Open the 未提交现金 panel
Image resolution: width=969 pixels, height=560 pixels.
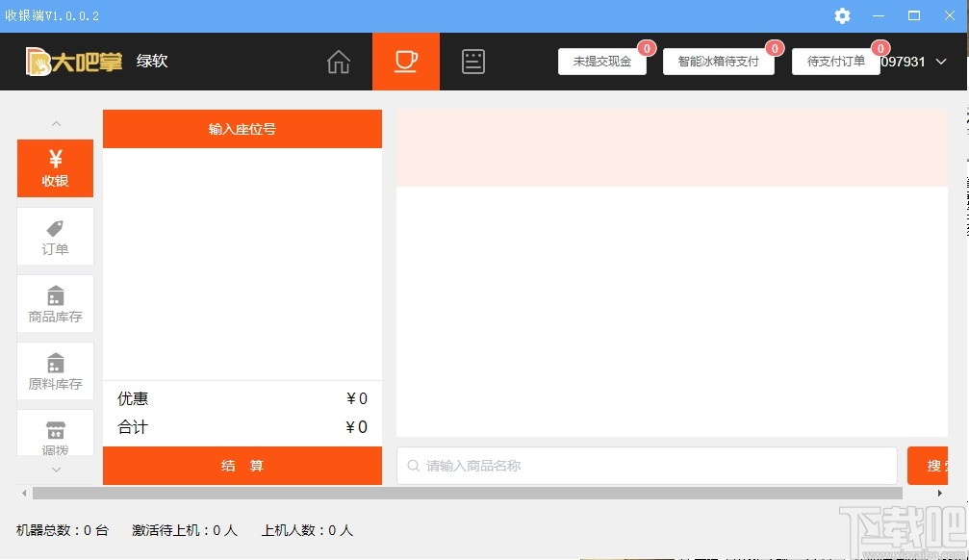click(602, 61)
